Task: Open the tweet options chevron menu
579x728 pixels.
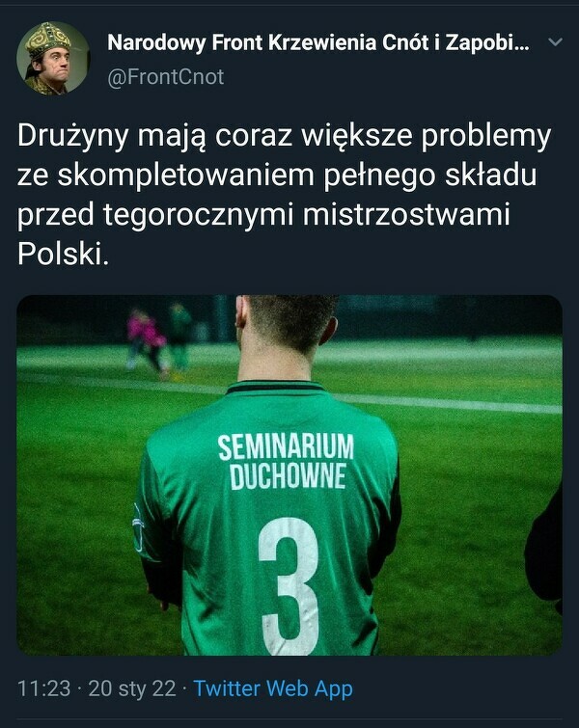Action: click(555, 42)
